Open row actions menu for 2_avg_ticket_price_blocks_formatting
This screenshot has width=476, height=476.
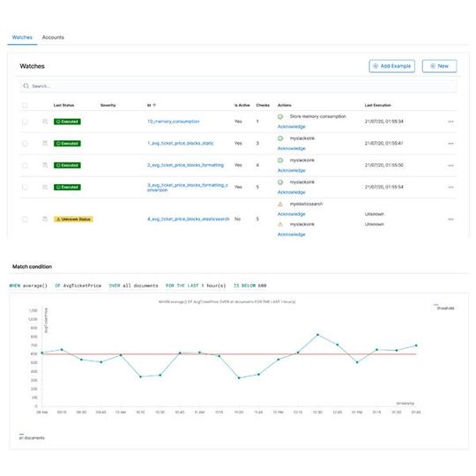pos(450,166)
